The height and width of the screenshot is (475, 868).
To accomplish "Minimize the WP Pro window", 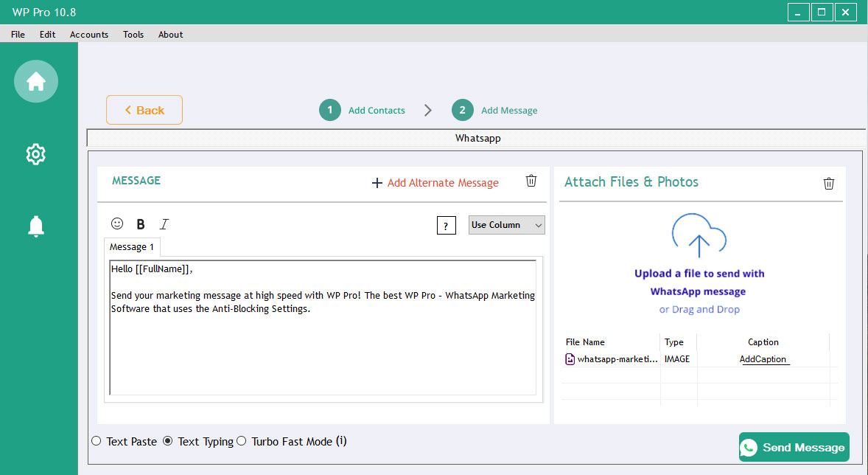I will pyautogui.click(x=798, y=13).
